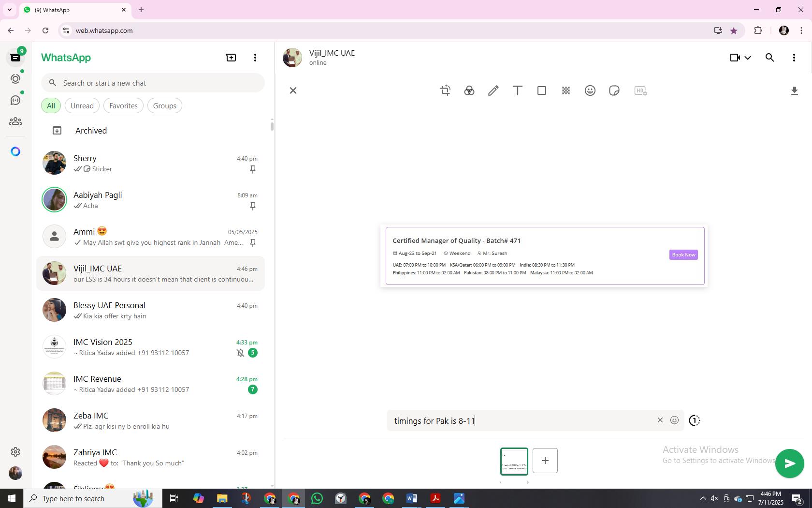Start a video call dropdown
The height and width of the screenshot is (508, 812).
point(740,58)
